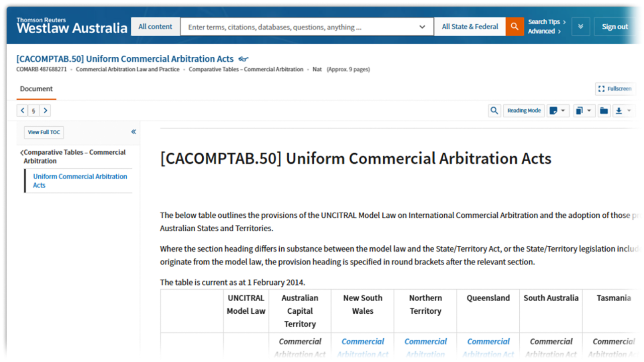Click the Sign out button
The image size is (644, 362).
coord(615,27)
